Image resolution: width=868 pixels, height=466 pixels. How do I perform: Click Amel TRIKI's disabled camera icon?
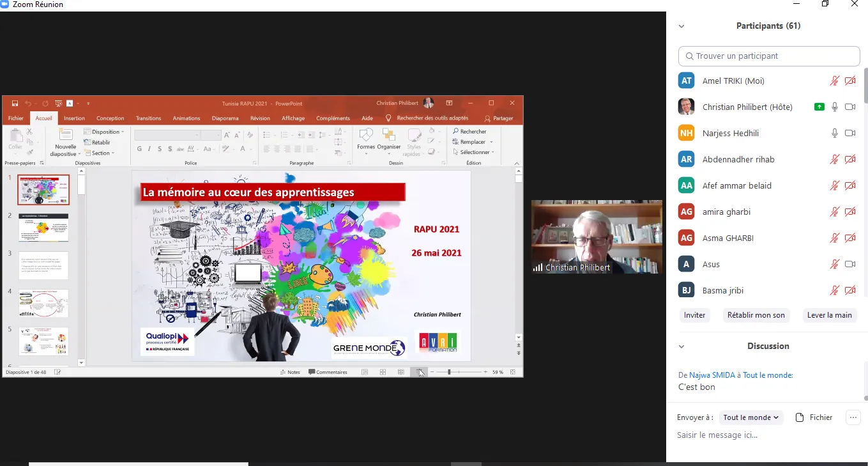point(850,81)
